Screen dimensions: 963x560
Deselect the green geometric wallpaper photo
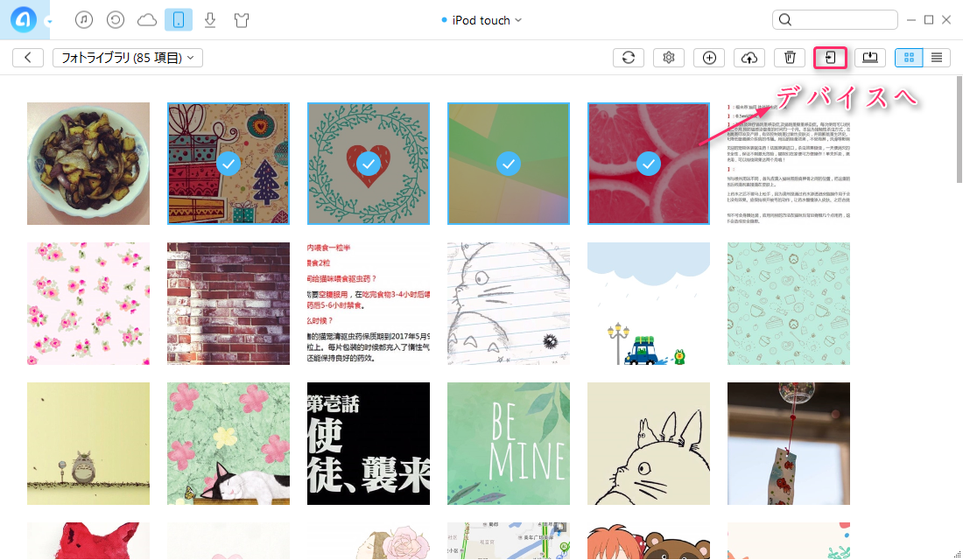[509, 164]
